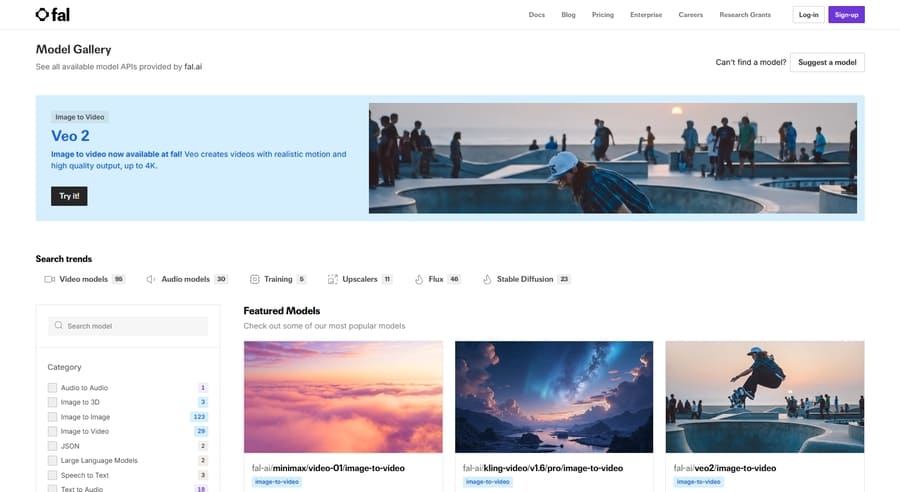Image resolution: width=900 pixels, height=492 pixels.
Task: Open the Enterprise page
Action: click(646, 15)
